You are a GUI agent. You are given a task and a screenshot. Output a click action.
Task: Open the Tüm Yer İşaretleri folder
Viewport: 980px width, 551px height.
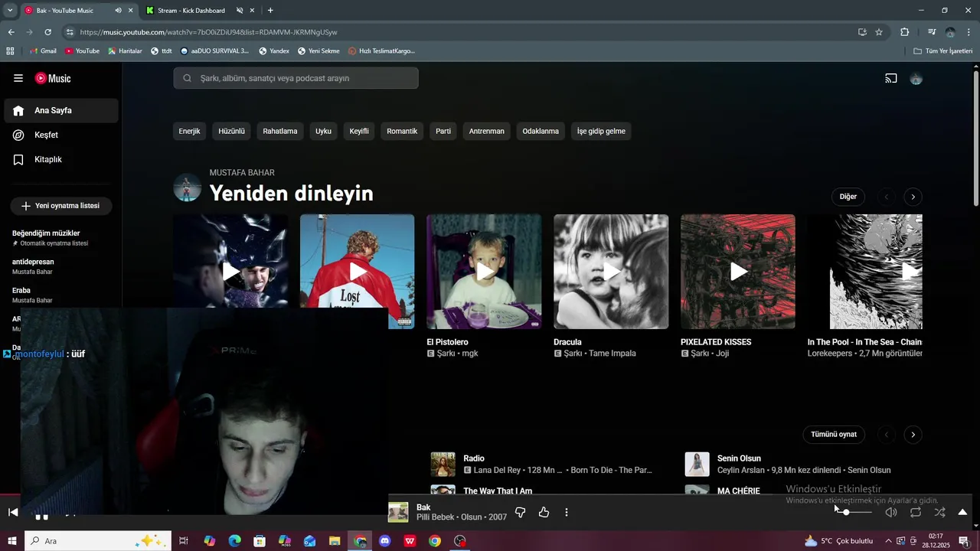point(943,51)
